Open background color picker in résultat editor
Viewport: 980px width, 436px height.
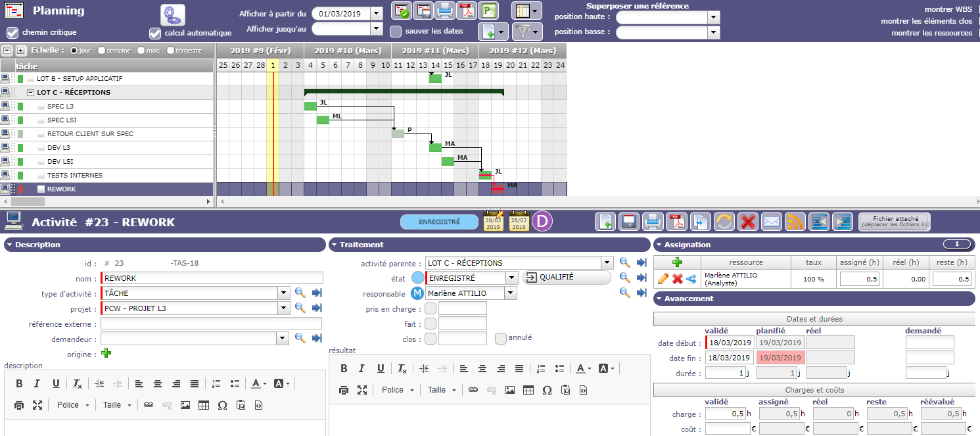click(606, 368)
